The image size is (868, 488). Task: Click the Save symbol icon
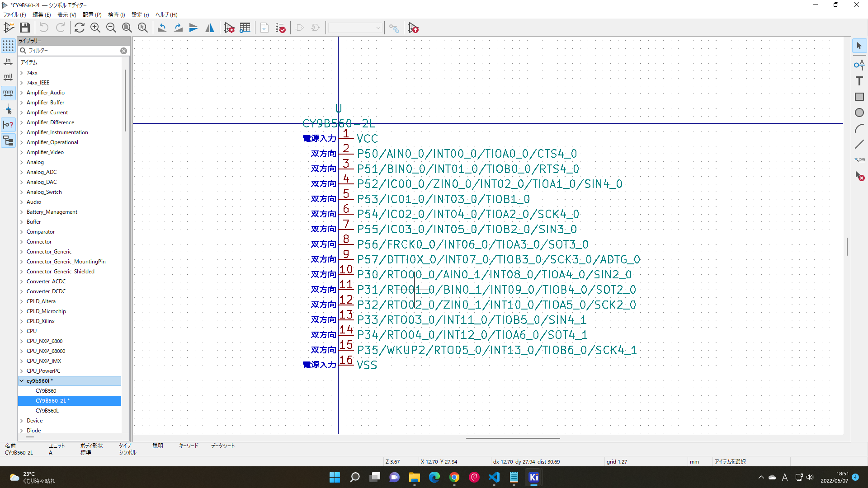tap(25, 28)
